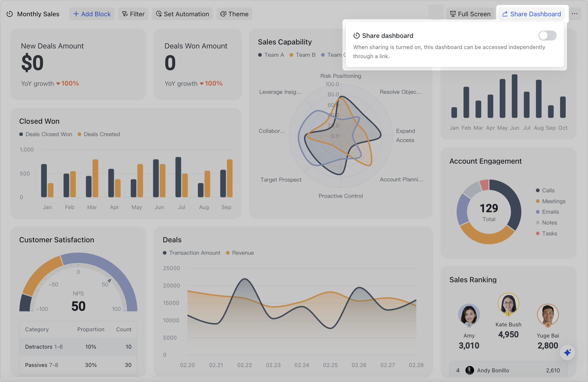Hide the Team B series in Sales Capability legend
Viewport: 588px width, 382px height.
pos(303,55)
